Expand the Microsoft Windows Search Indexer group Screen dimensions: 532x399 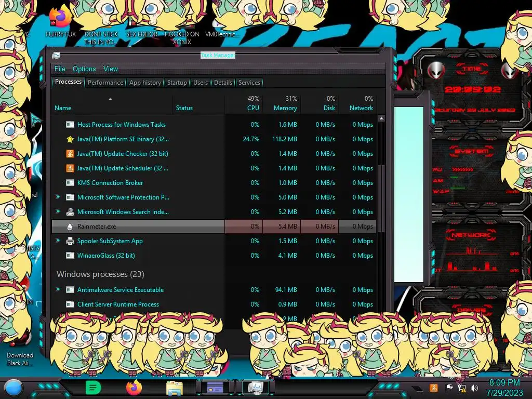[58, 211]
